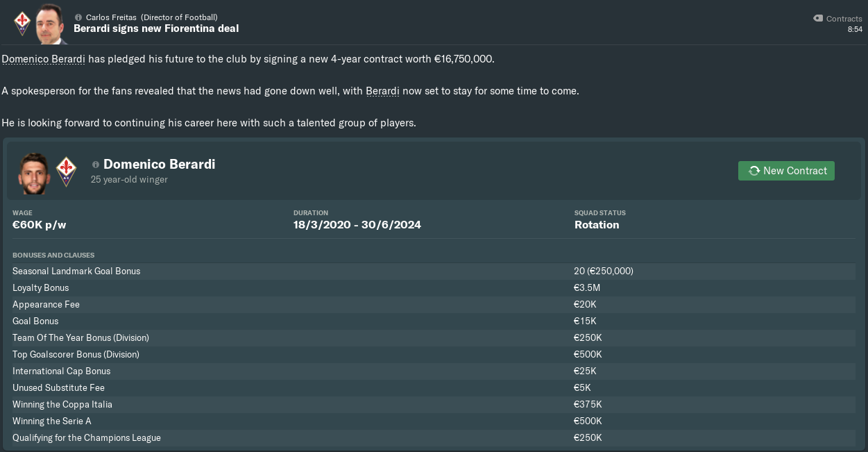Click the info icon beside Domenico Berardi's name
Image resolution: width=868 pixels, height=452 pixels.
96,165
